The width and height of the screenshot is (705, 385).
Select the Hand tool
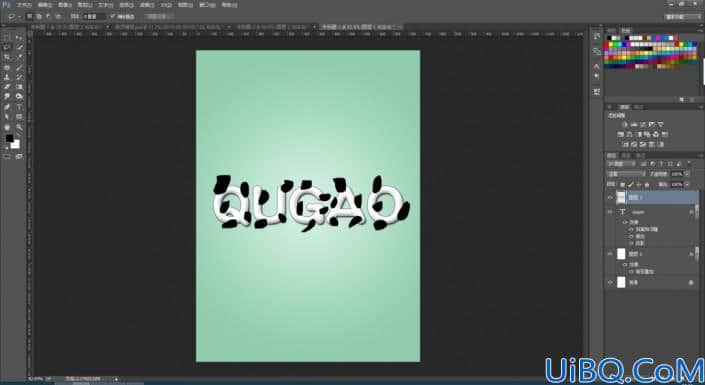tap(7, 127)
